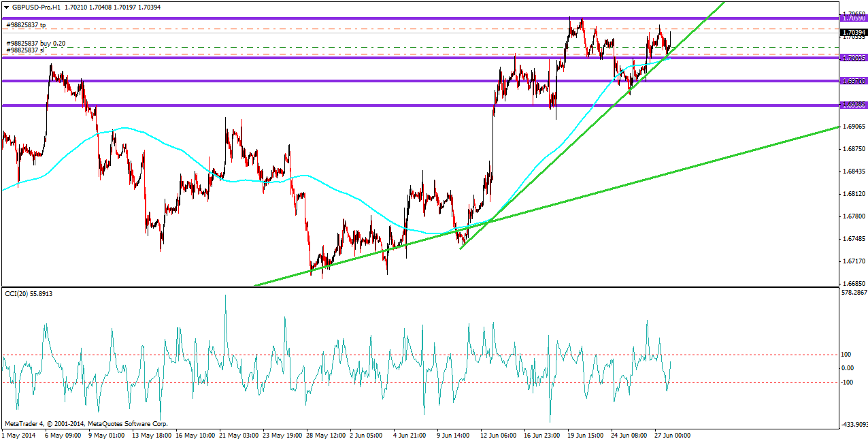Image resolution: width=868 pixels, height=441 pixels.
Task: Click the arrow beside GBPUSD-Pro,H1 title
Action: [6, 5]
